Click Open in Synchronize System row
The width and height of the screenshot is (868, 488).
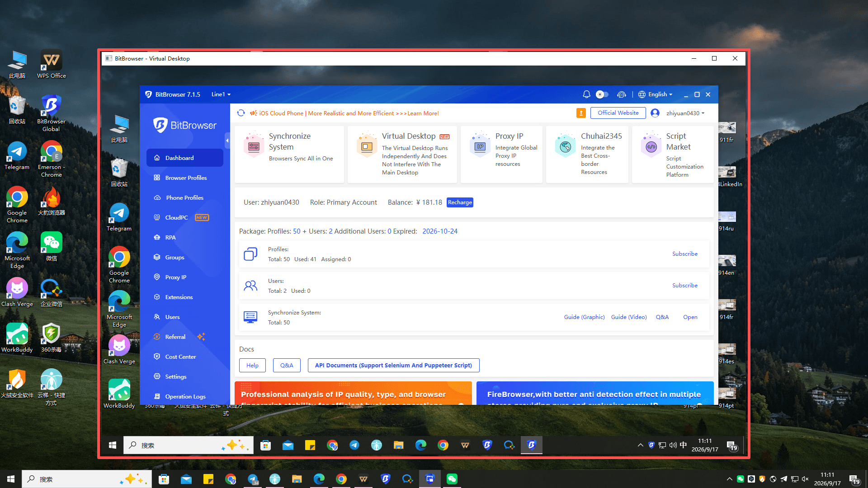690,317
